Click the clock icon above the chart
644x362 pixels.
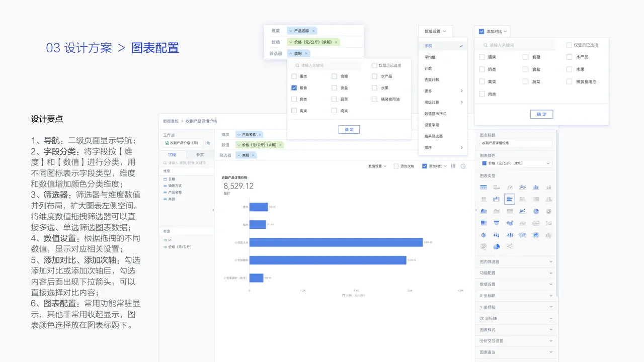click(x=463, y=166)
